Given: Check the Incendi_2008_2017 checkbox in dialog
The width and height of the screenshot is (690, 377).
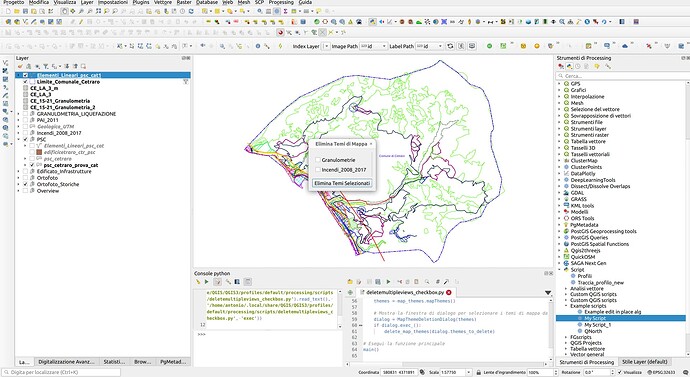Looking at the screenshot, I should tap(318, 169).
